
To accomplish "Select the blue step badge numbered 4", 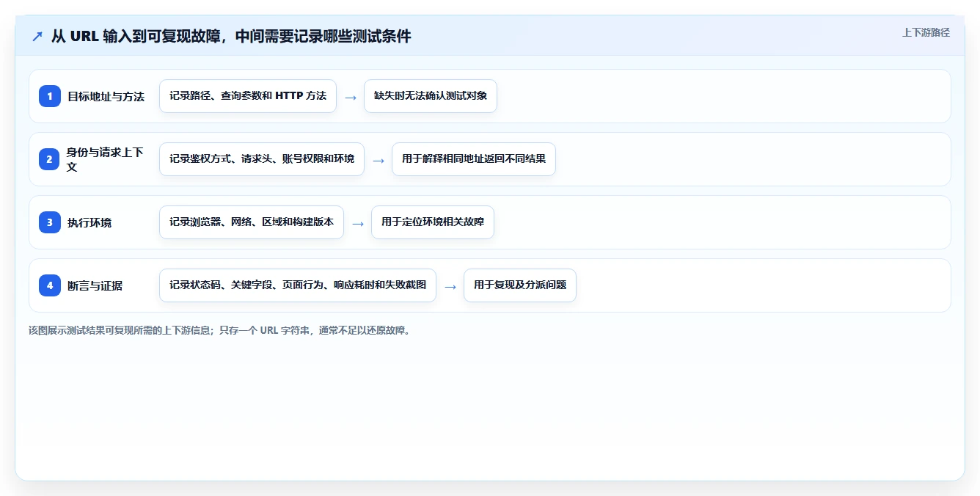I will [x=50, y=285].
